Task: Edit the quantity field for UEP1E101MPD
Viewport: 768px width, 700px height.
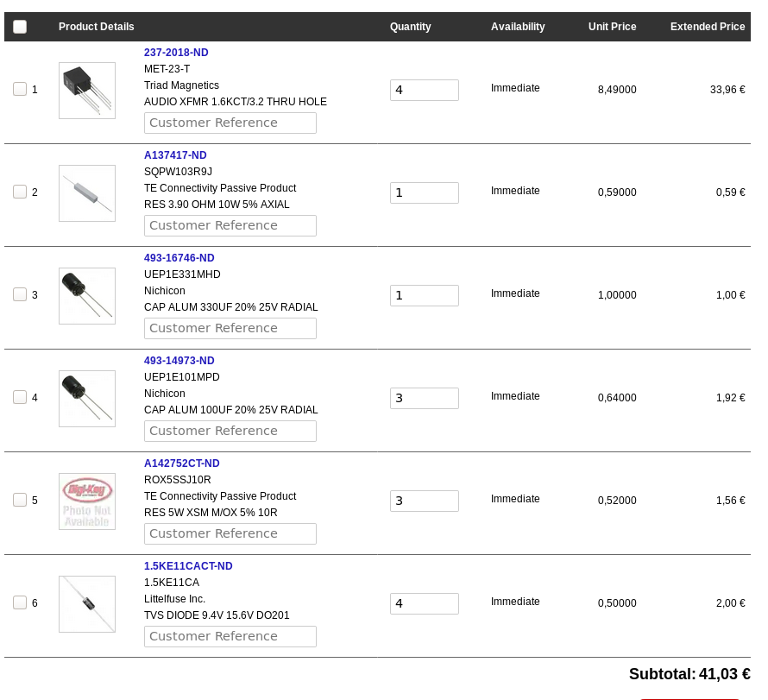Action: click(x=425, y=398)
